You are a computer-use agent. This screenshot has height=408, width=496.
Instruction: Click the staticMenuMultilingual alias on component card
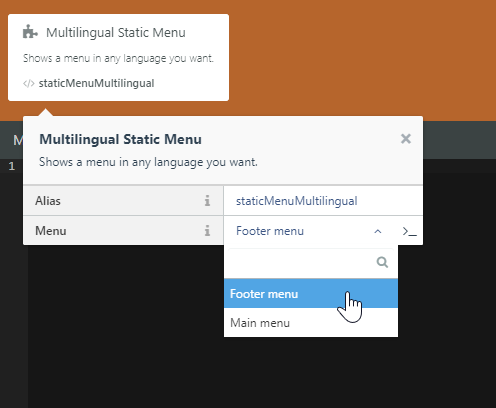coord(96,83)
